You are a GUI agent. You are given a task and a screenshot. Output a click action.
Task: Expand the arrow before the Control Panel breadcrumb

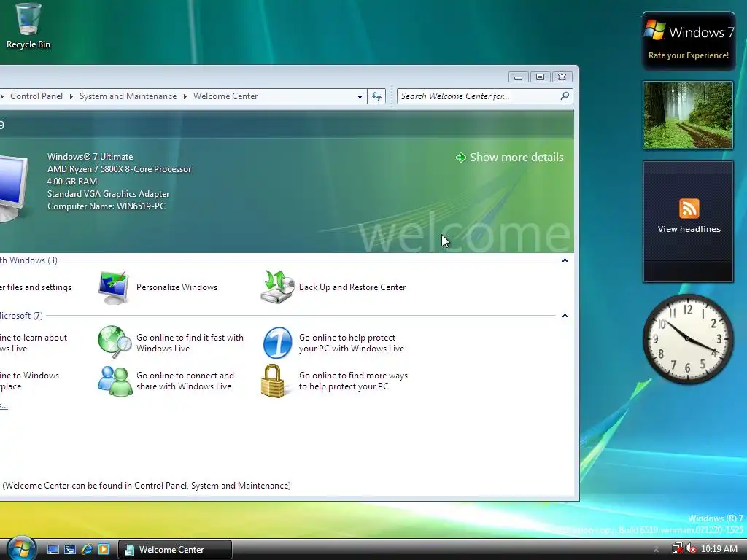[x=2, y=96]
